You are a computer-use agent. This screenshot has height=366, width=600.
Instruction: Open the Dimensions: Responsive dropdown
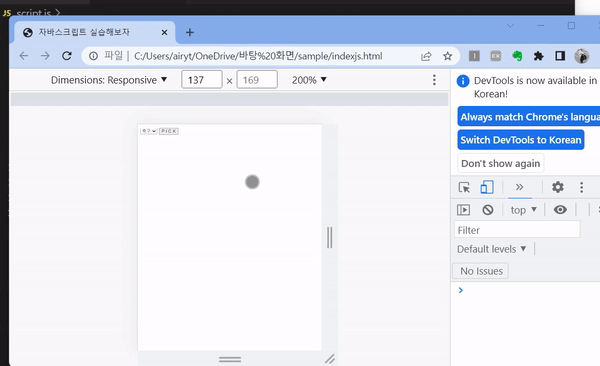[x=109, y=80]
